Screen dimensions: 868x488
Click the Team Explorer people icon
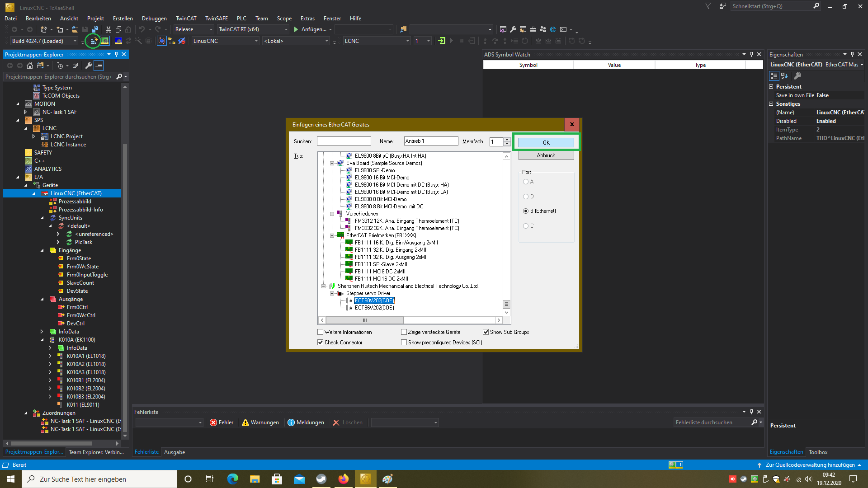point(543,29)
